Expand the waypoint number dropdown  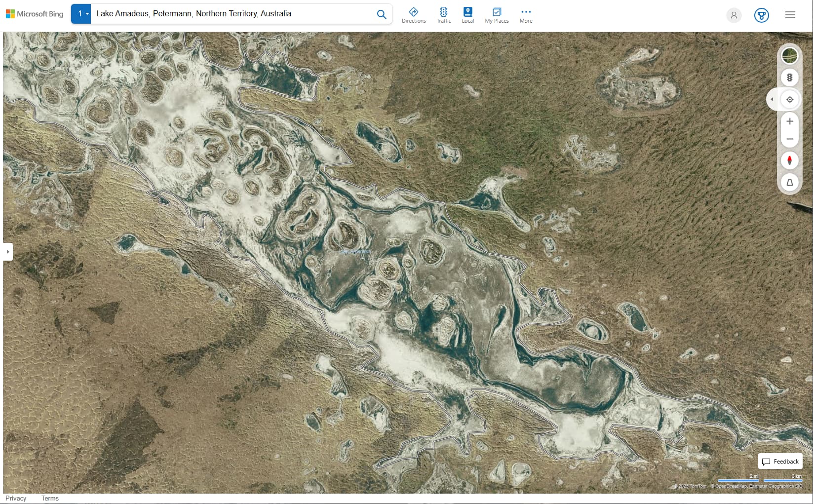click(x=81, y=14)
